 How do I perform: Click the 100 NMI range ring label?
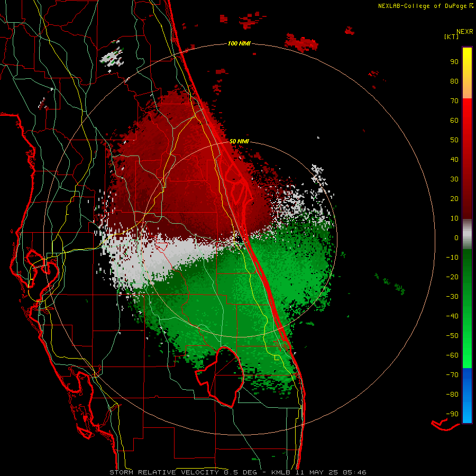click(239, 43)
